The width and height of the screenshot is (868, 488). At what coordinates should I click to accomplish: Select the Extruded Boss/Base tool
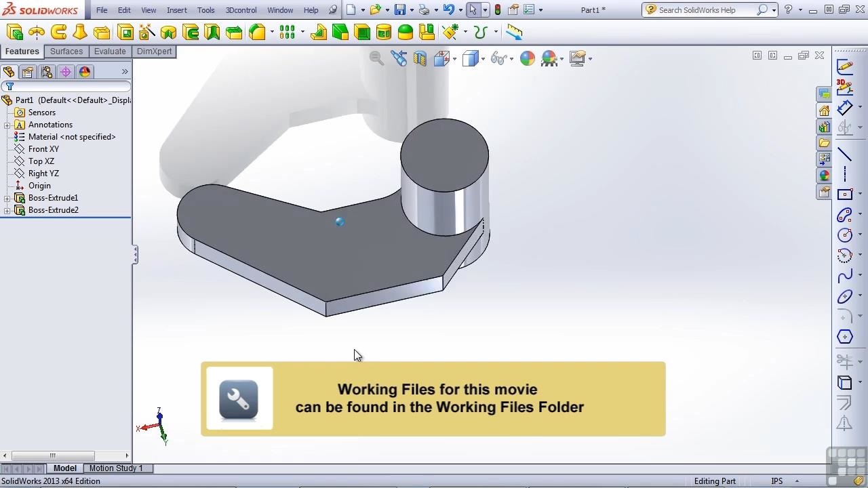[14, 32]
